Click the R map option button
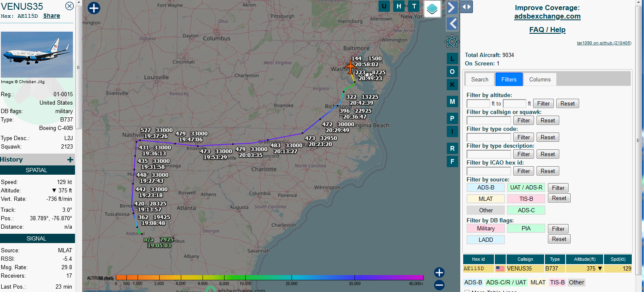 [x=452, y=149]
